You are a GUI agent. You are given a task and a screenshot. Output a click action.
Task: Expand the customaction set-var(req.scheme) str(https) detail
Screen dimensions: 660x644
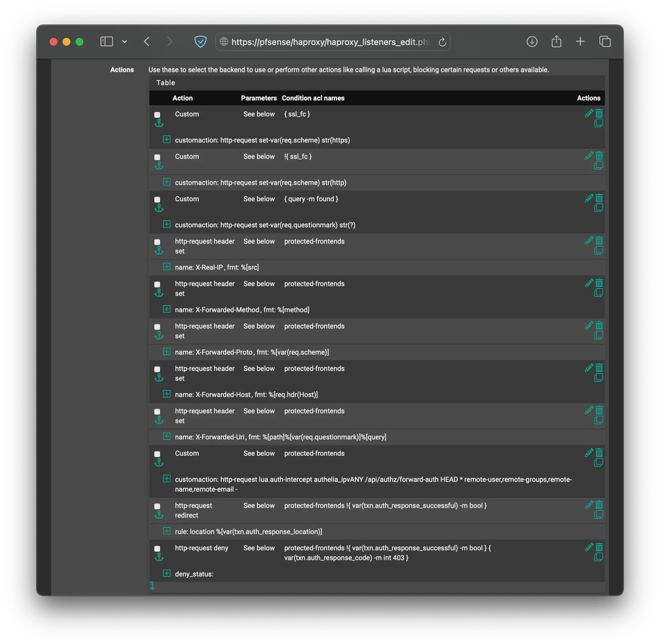[x=166, y=139]
